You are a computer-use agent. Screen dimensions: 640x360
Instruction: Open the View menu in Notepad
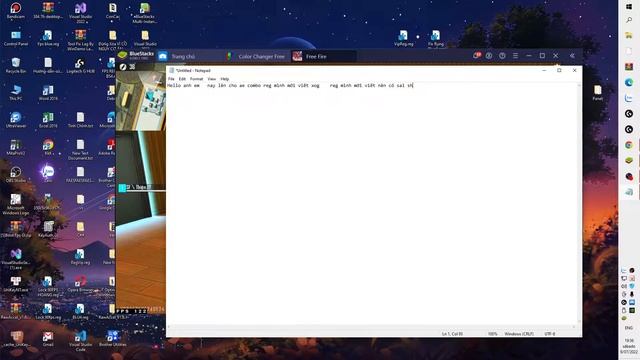(x=211, y=79)
